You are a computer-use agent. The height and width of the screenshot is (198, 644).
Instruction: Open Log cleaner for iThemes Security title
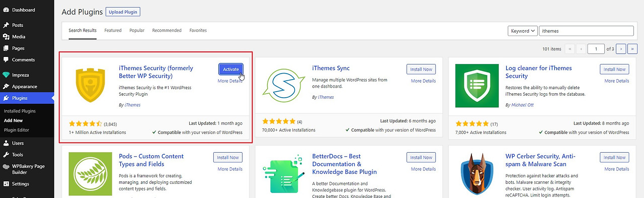[539, 72]
